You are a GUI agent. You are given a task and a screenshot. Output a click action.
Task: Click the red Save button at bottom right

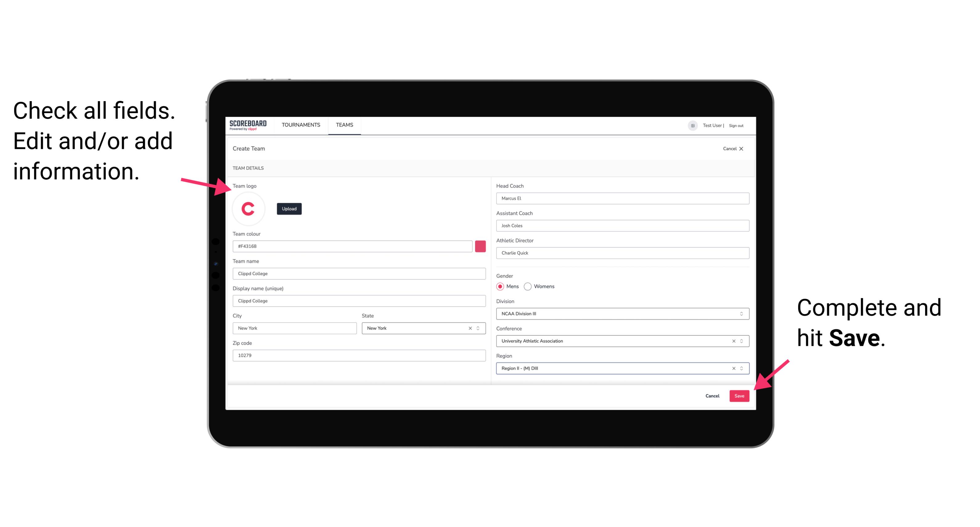coord(739,394)
